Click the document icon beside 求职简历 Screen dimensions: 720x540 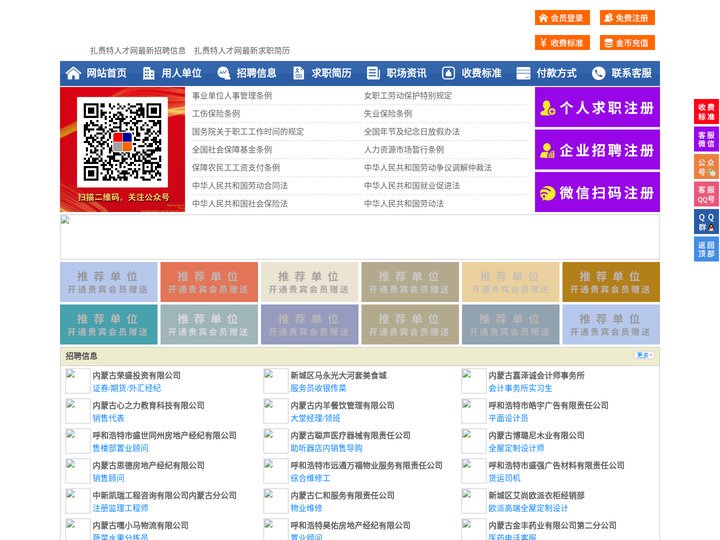(298, 73)
